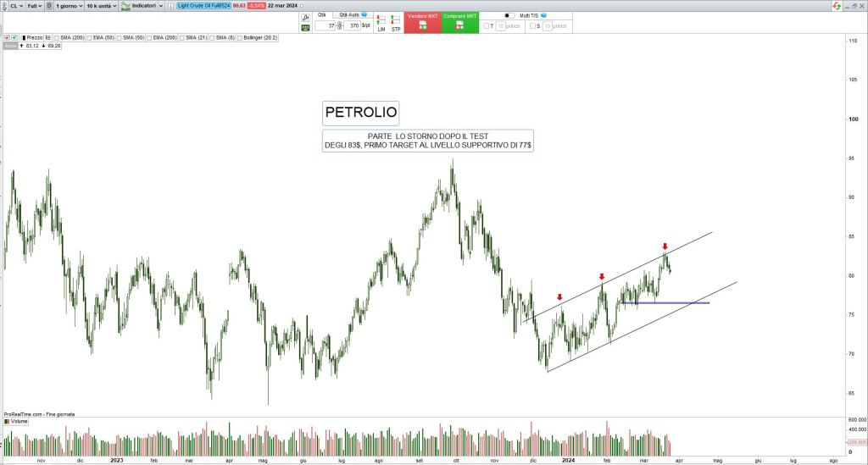Screen dimensions: 868x465
Task: Click the red-green refresh arrows icon
Action: [x=837, y=6]
